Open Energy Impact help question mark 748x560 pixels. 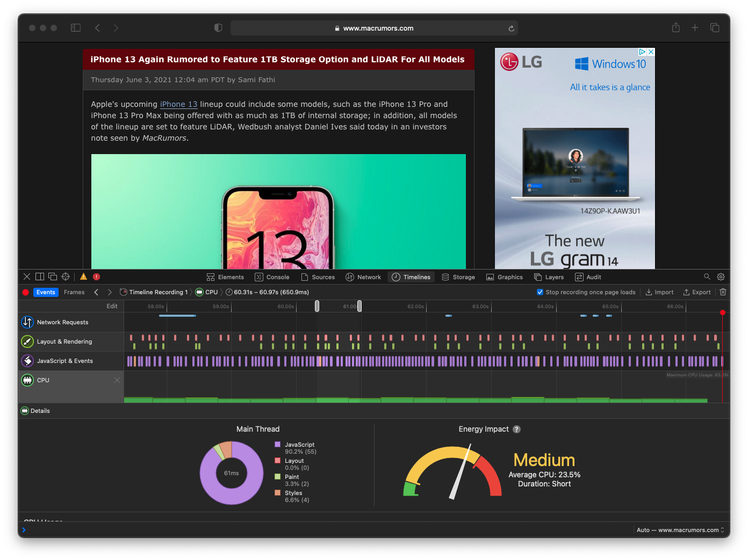pyautogui.click(x=516, y=429)
